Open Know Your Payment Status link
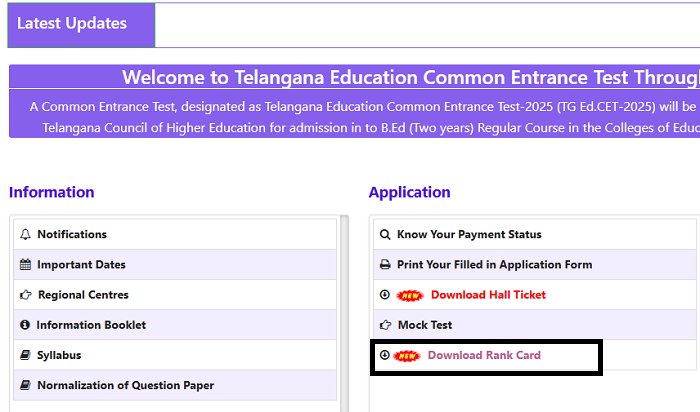Image resolution: width=700 pixels, height=412 pixels. pos(469,234)
